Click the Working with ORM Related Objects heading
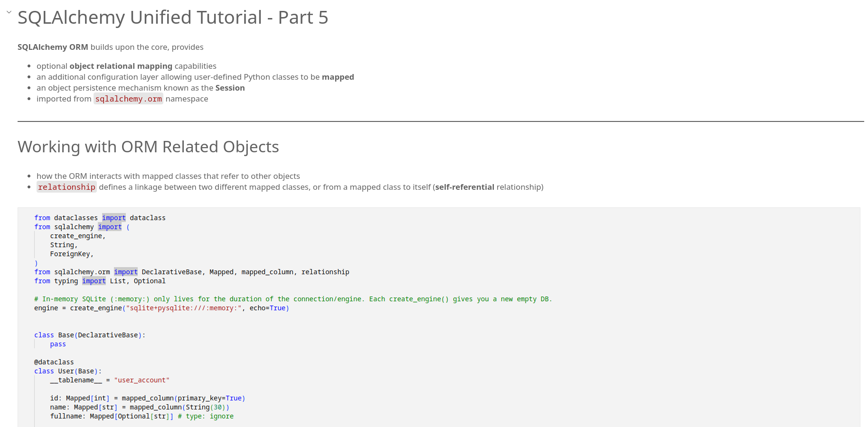The height and width of the screenshot is (427, 868). [148, 147]
